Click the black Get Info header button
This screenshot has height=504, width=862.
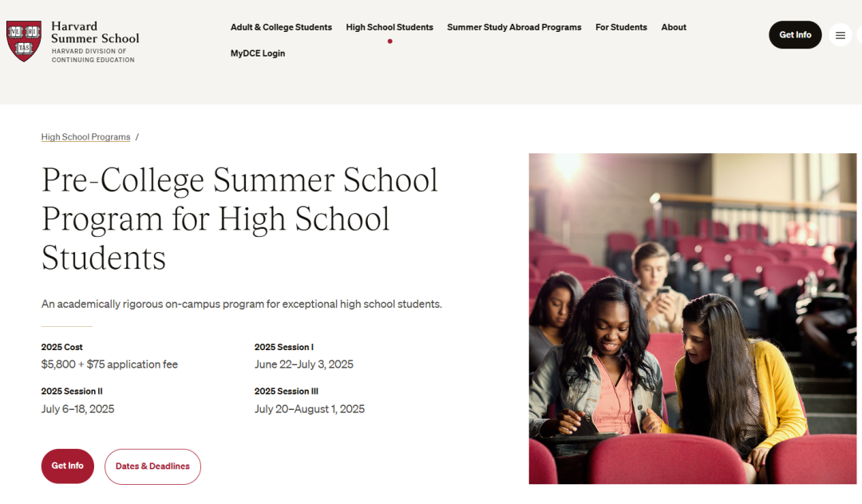click(x=795, y=34)
